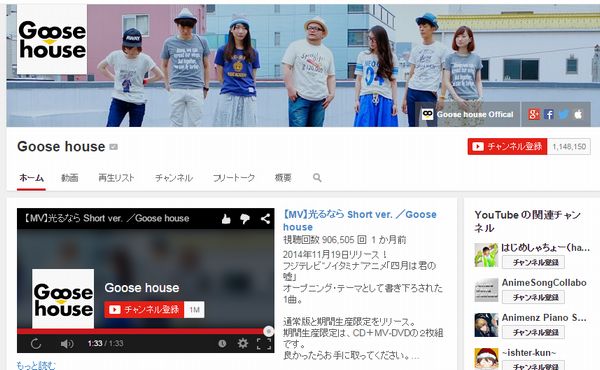The image size is (600, 370).
Task: Click the Apple iTunes icon in the banner
Action: 578,114
